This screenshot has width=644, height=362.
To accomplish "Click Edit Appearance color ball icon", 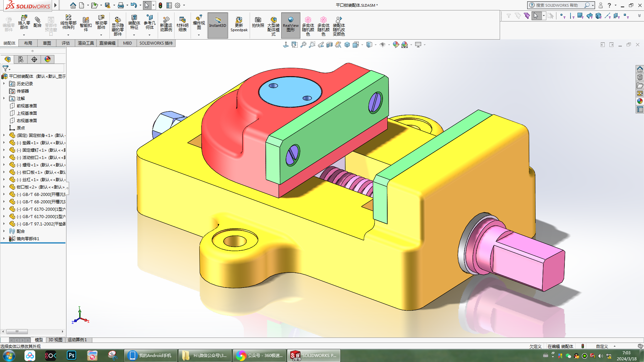I will click(396, 45).
